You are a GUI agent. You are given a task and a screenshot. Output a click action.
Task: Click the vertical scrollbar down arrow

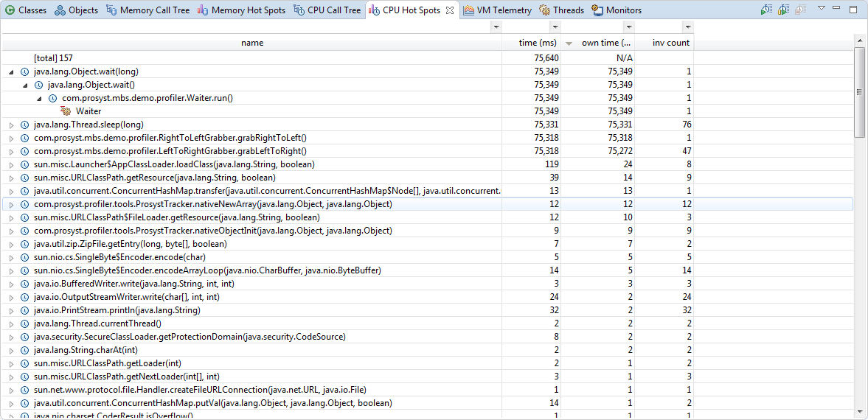(x=861, y=413)
